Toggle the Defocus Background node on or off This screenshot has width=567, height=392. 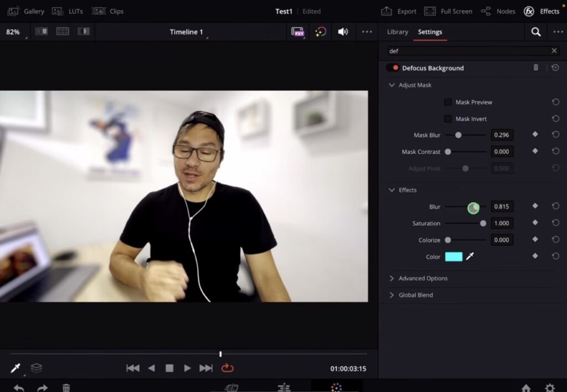point(394,68)
